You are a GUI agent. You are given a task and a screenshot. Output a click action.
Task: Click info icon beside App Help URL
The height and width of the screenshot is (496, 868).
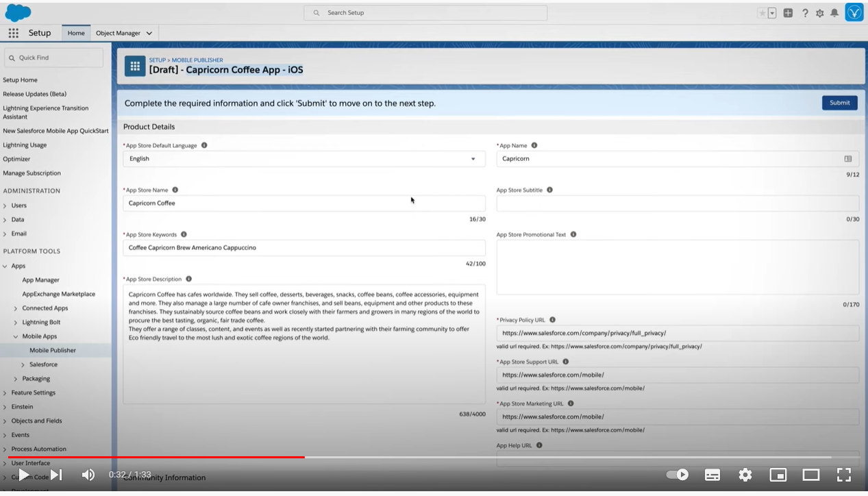pos(539,445)
